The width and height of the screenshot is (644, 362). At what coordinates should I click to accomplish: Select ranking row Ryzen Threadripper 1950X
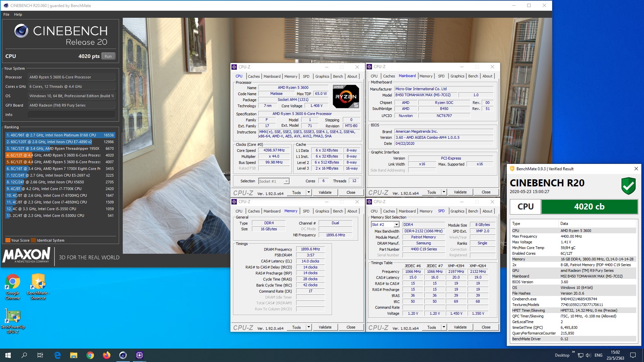(60, 148)
